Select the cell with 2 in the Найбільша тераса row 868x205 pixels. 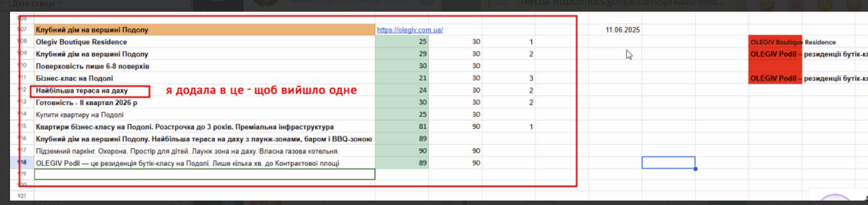pos(509,90)
